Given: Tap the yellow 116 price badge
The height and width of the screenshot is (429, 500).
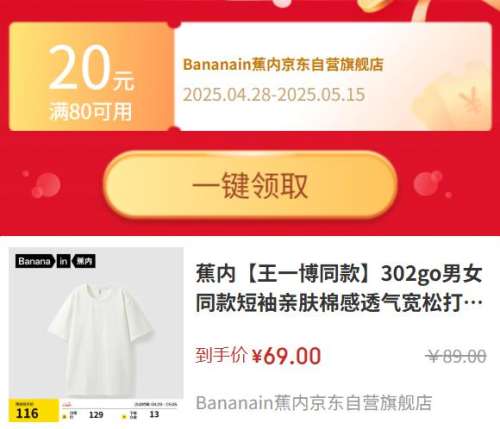Looking at the screenshot, I should pyautogui.click(x=33, y=411).
